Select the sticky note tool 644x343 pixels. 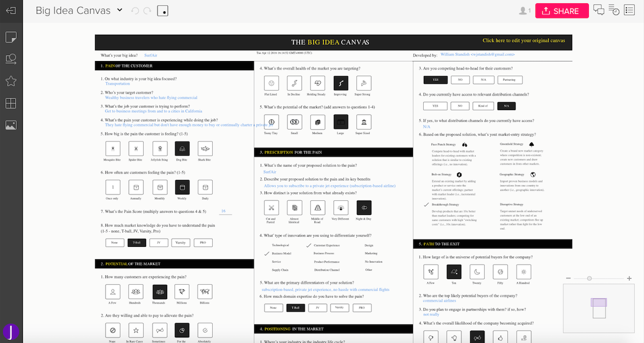tap(11, 37)
